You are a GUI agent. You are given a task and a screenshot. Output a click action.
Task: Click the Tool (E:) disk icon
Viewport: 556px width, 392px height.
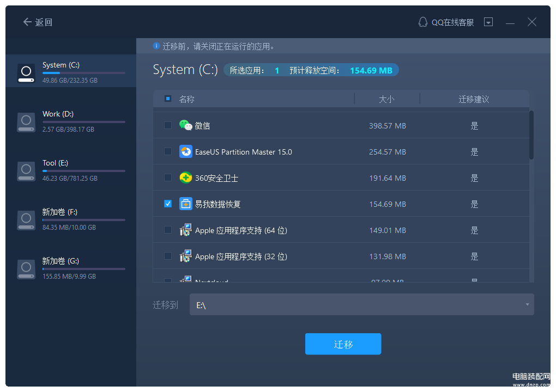[26, 171]
